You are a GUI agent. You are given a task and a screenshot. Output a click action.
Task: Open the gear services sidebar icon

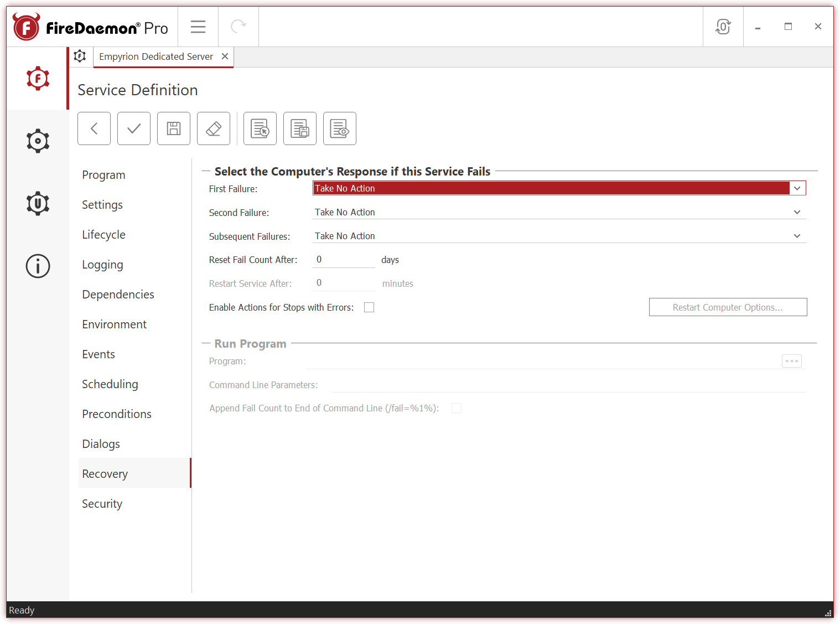38,141
